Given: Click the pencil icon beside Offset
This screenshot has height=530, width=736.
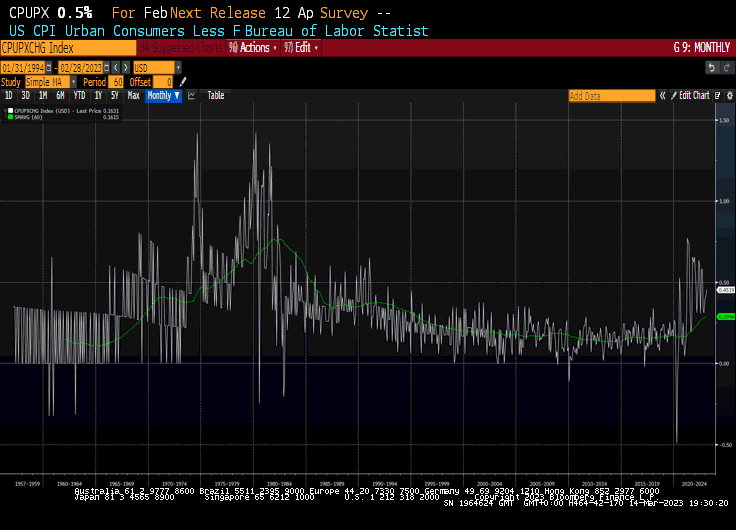Looking at the screenshot, I should click(x=183, y=81).
